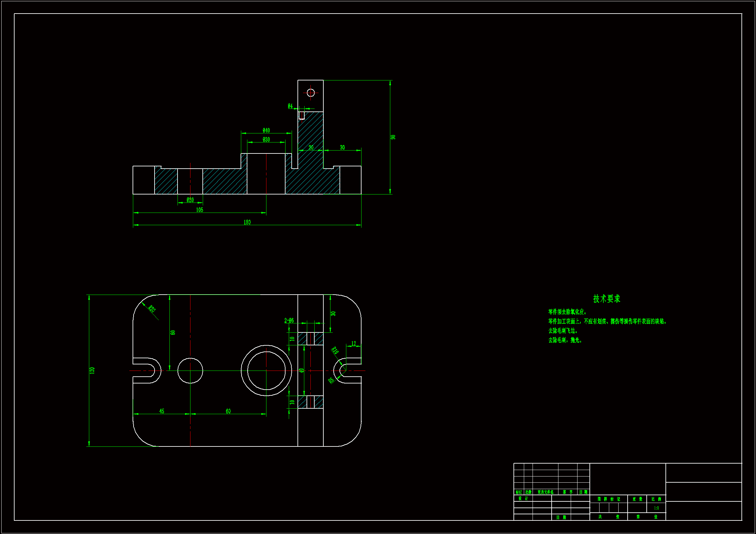756x534 pixels.
Task: Select the 120 width dimension text
Action: (92, 371)
